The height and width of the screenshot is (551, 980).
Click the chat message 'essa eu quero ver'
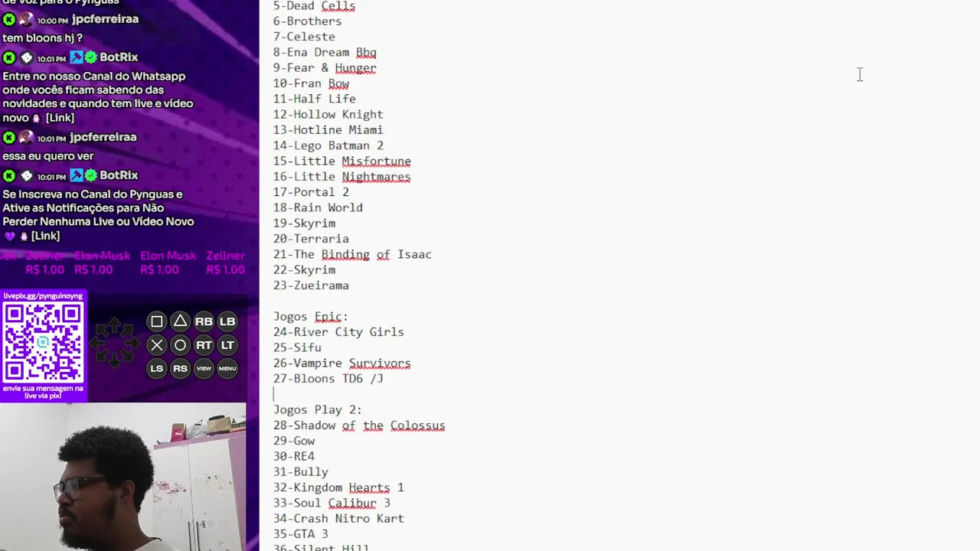point(47,156)
